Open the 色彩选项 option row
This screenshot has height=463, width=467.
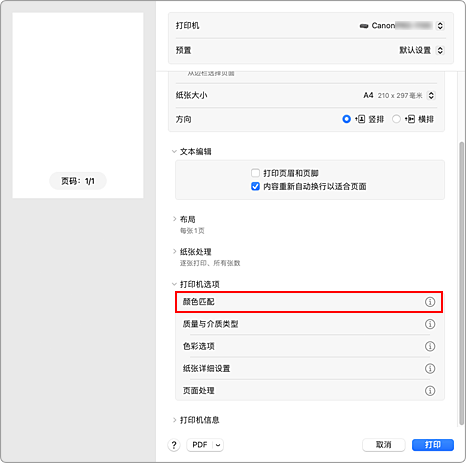pos(309,346)
